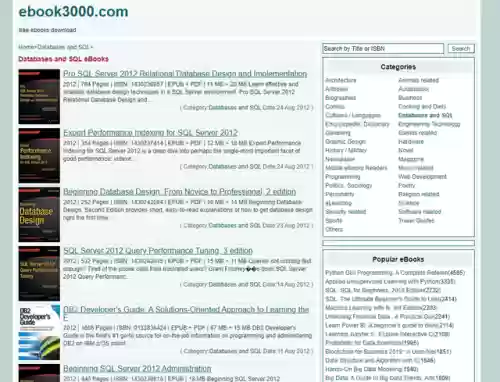Click Expert Performance Indexing book cover

coord(39,156)
